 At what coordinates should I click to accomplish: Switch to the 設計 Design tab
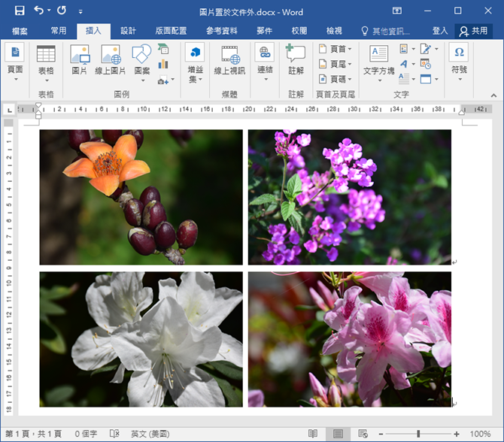click(128, 31)
